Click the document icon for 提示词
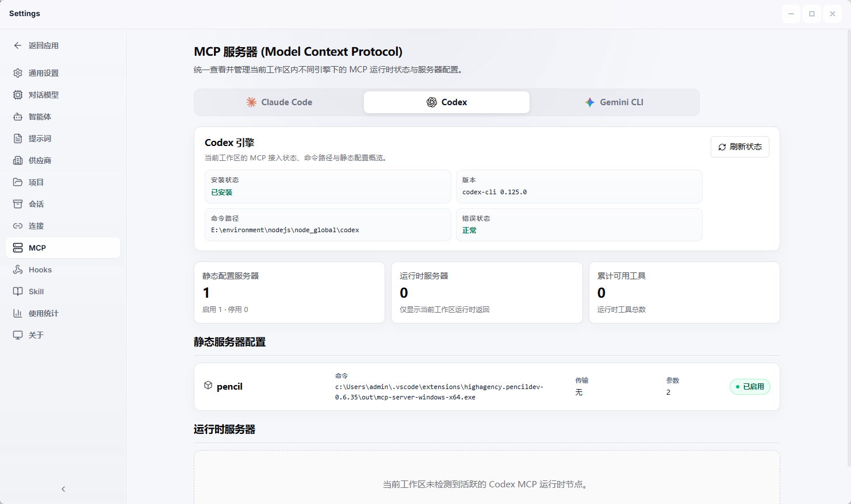This screenshot has height=504, width=851. (x=18, y=138)
